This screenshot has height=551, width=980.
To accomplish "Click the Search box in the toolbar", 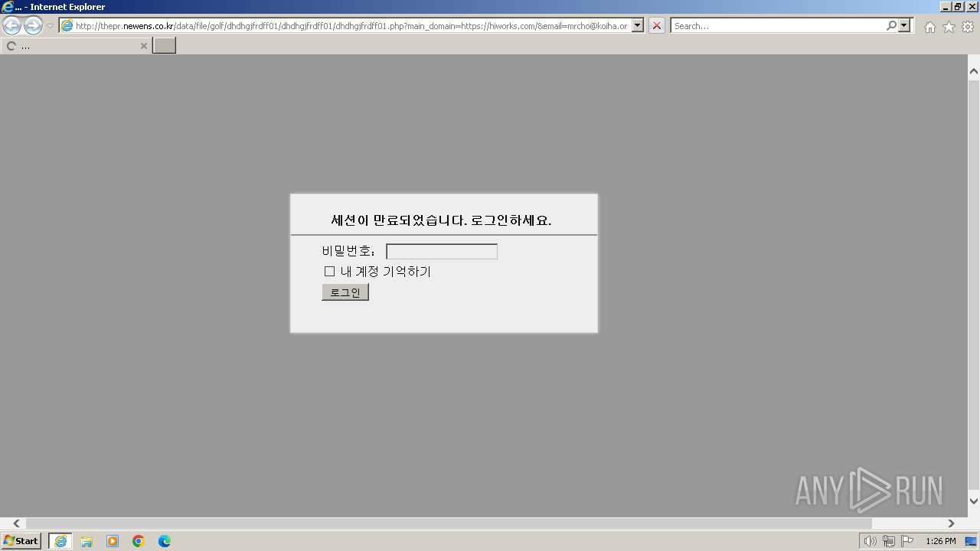I will point(778,25).
